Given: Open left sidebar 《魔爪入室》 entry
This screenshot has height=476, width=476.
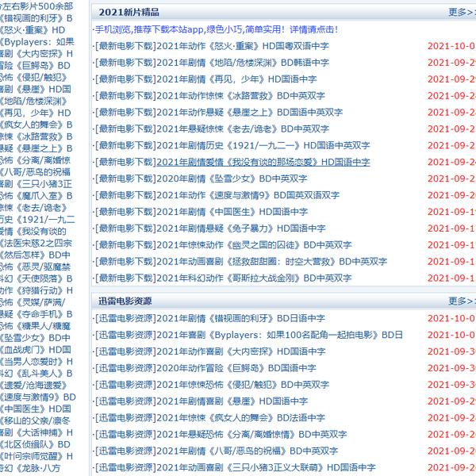Looking at the screenshot, I should pyautogui.click(x=36, y=196).
